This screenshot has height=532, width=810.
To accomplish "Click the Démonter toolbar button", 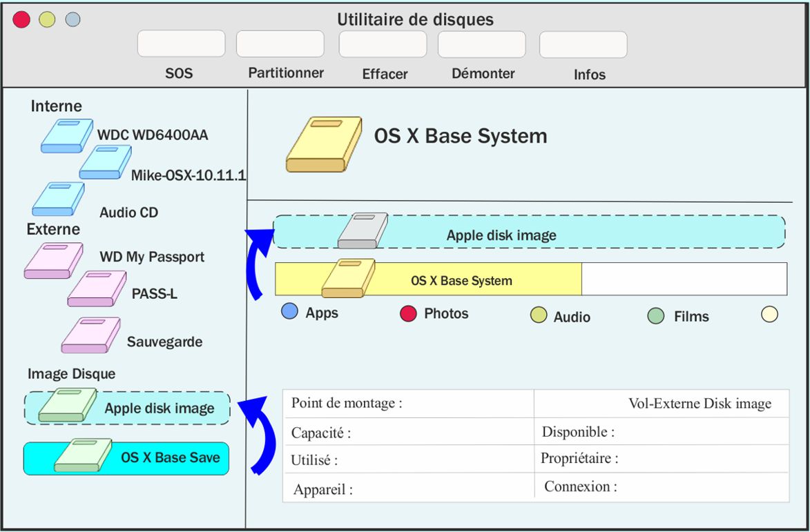I will point(481,44).
